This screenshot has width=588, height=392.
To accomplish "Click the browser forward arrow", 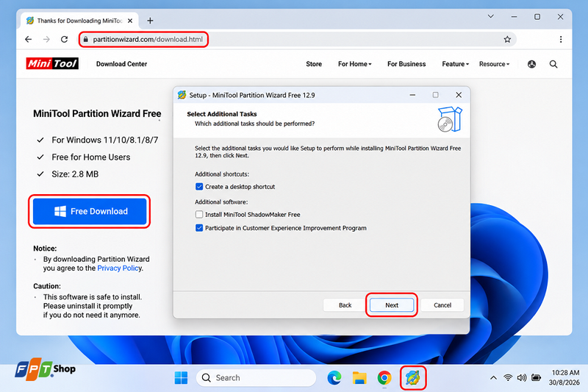I will click(x=46, y=40).
